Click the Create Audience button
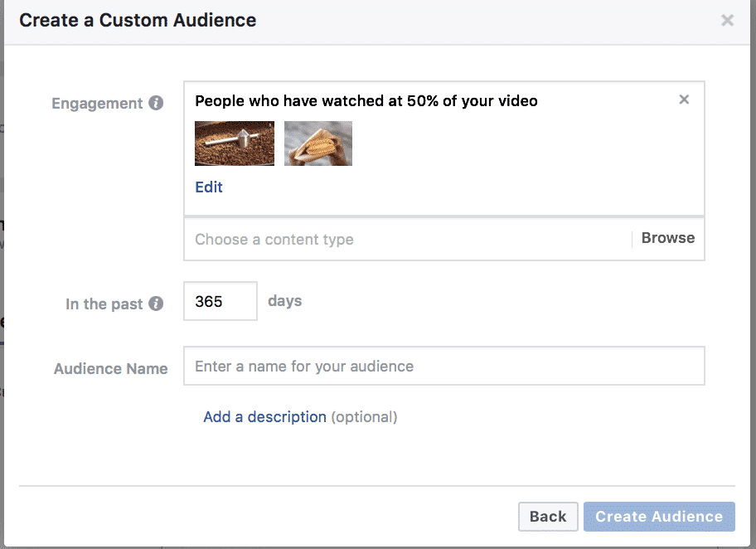The image size is (756, 549). [x=659, y=517]
